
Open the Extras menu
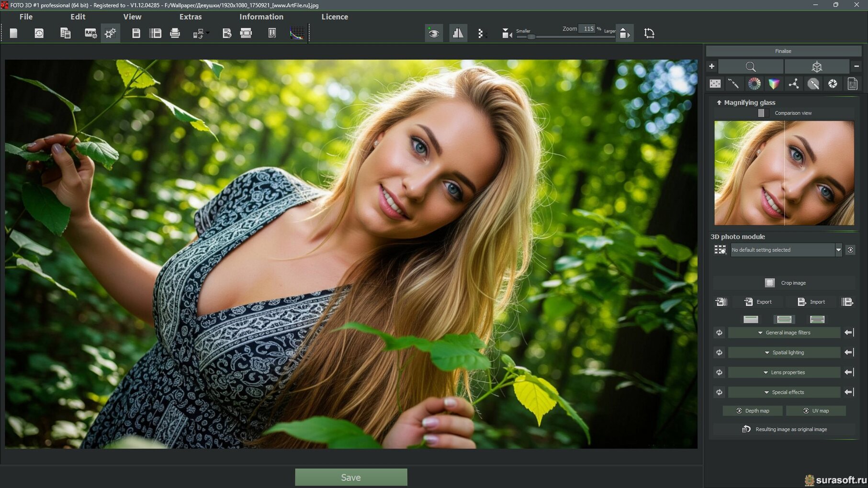tap(190, 17)
